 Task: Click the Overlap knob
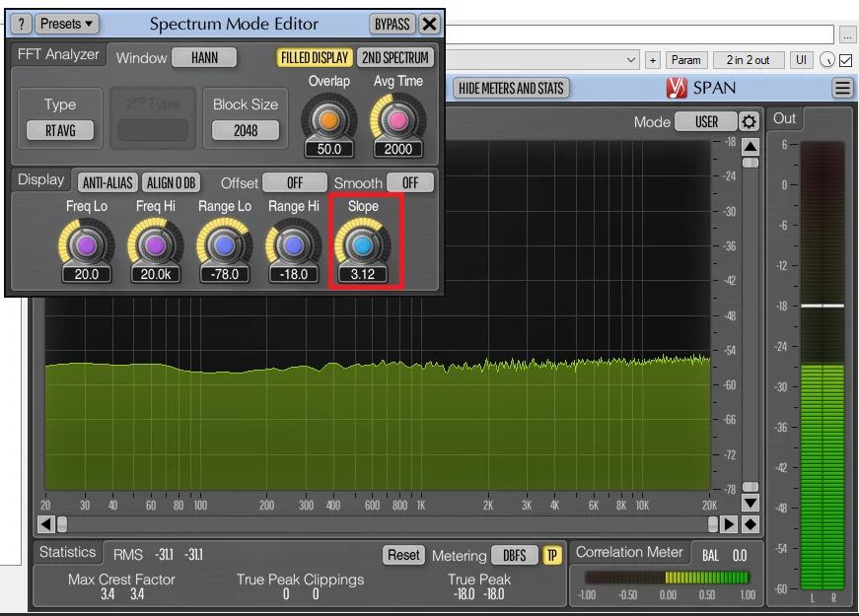click(328, 119)
